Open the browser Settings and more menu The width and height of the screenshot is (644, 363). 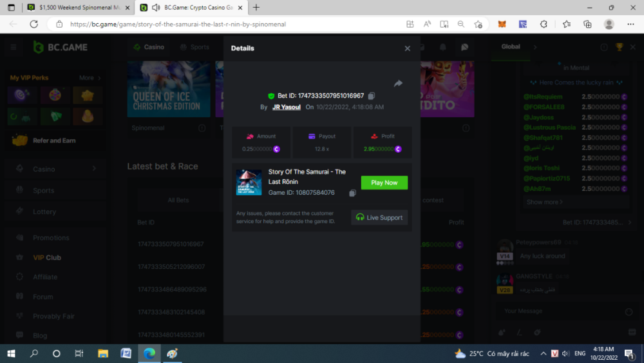629,24
